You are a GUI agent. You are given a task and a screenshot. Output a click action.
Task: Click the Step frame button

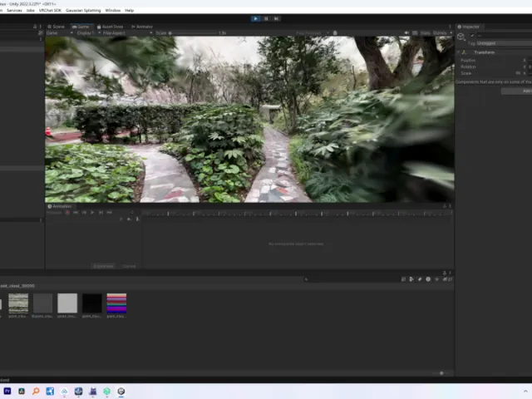(276, 18)
